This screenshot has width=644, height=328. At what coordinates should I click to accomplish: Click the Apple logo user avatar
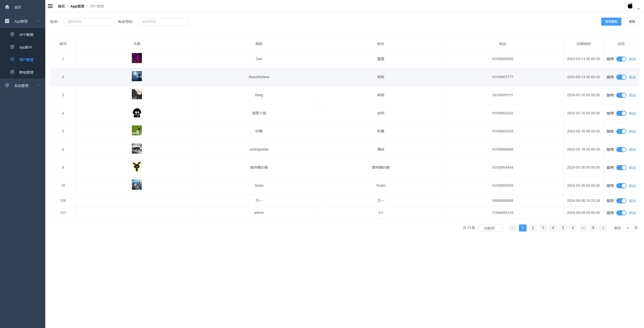point(630,6)
